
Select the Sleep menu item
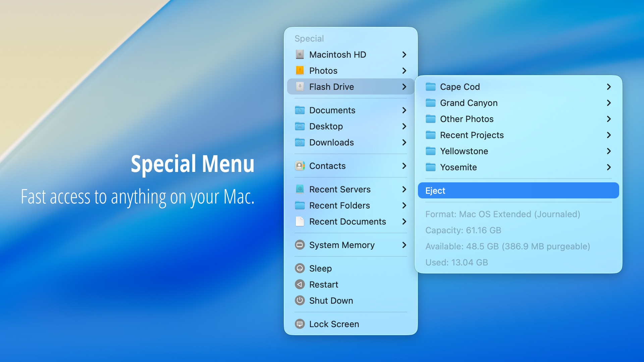coord(351,268)
